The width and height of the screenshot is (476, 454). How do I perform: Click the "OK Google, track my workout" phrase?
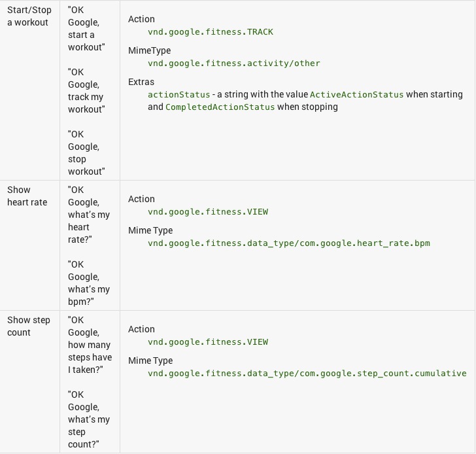click(x=86, y=91)
